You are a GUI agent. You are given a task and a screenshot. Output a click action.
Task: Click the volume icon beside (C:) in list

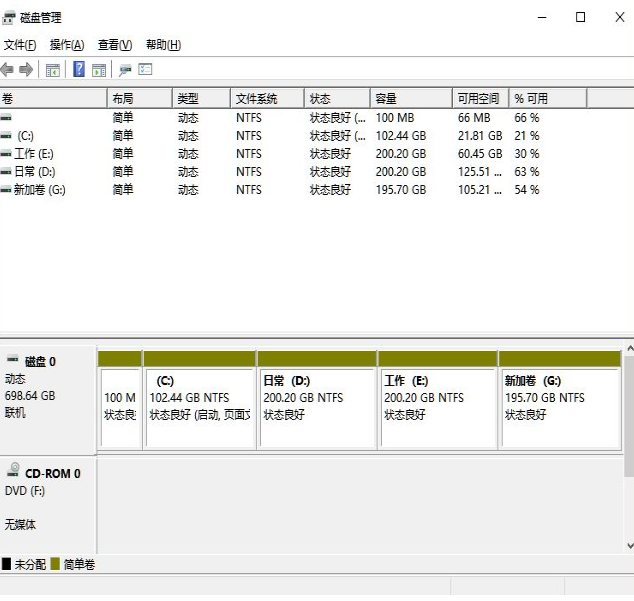[x=6, y=136]
